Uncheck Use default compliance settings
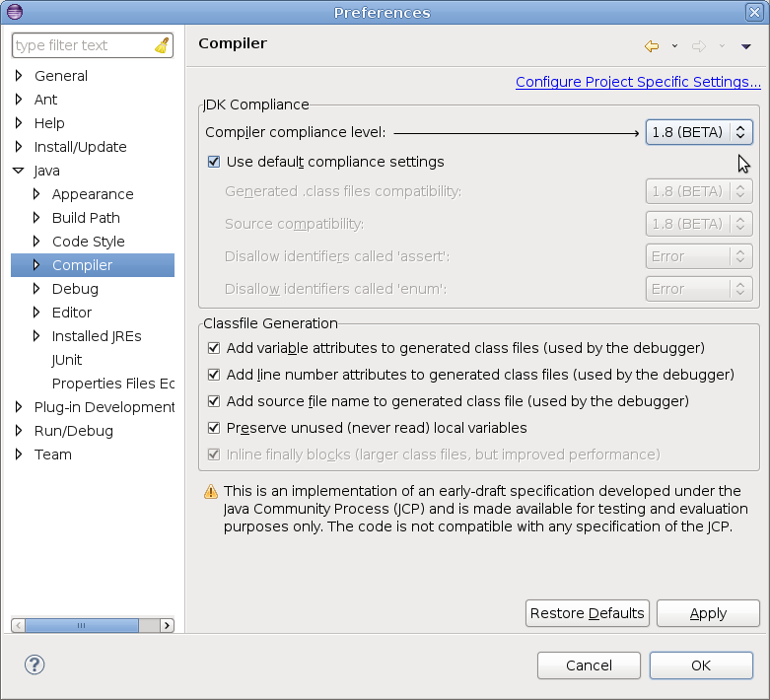The width and height of the screenshot is (770, 700). coord(214,162)
